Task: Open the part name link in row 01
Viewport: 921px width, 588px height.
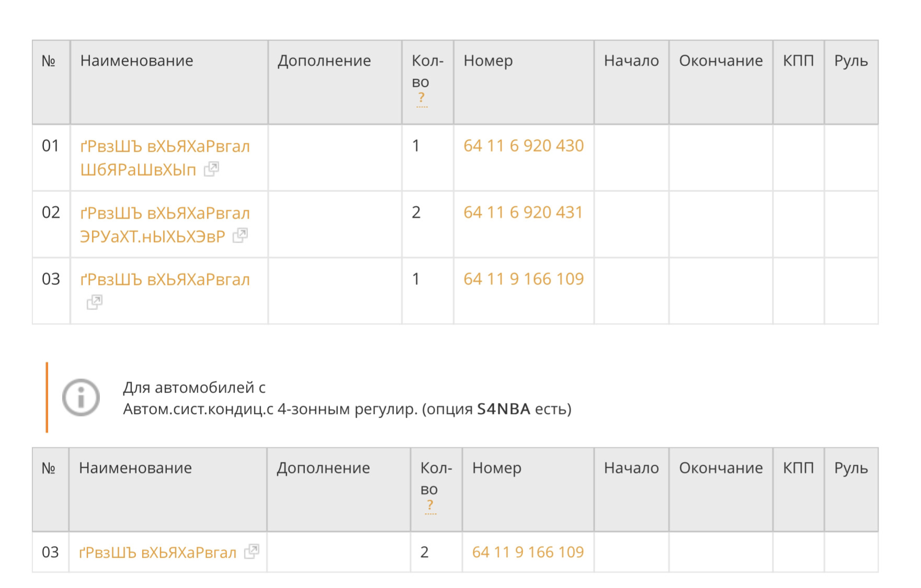Action: 165,147
